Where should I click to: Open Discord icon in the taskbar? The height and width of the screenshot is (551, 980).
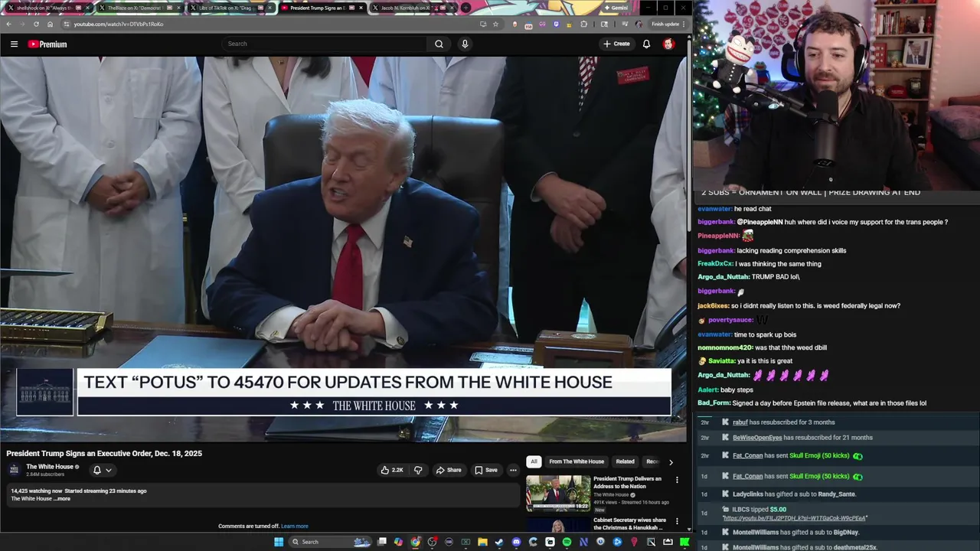click(516, 542)
